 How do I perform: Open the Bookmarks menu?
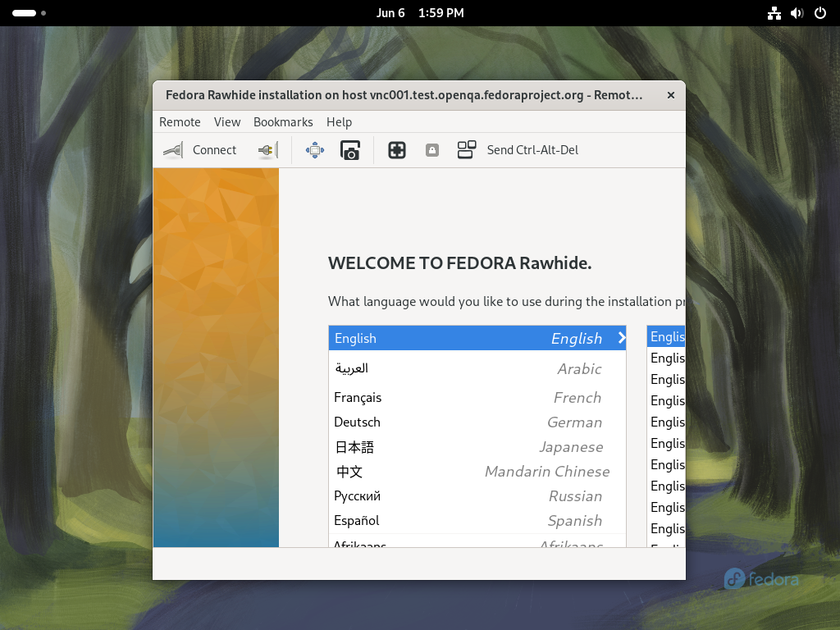click(283, 122)
